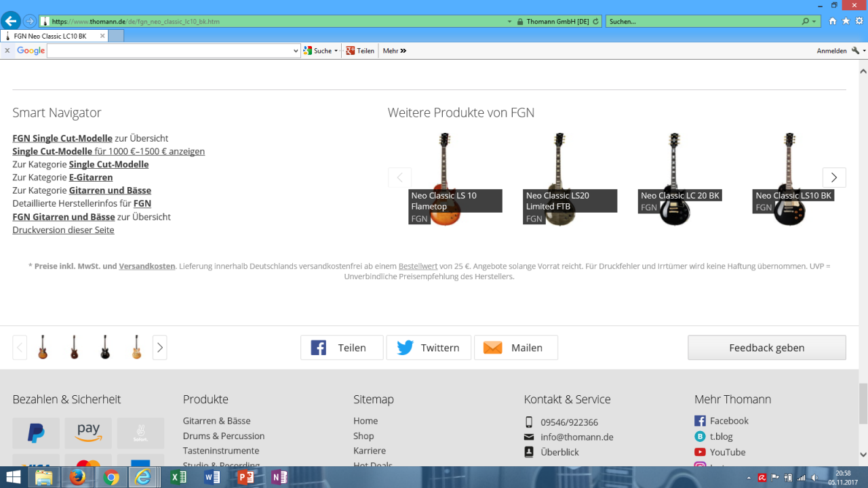Refresh the page using the reload icon

[x=595, y=22]
